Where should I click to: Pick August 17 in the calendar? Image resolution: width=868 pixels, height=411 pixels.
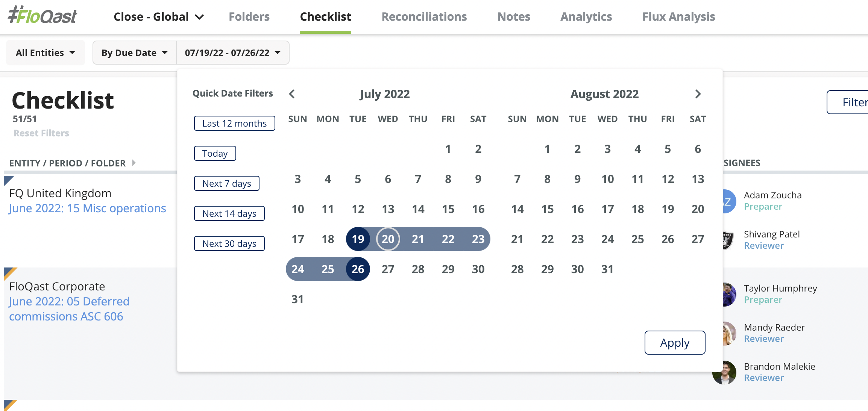click(608, 209)
